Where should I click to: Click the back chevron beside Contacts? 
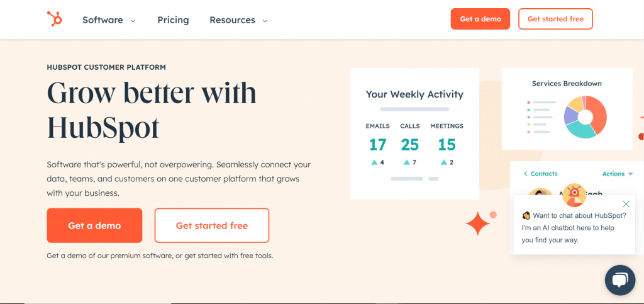click(x=525, y=174)
